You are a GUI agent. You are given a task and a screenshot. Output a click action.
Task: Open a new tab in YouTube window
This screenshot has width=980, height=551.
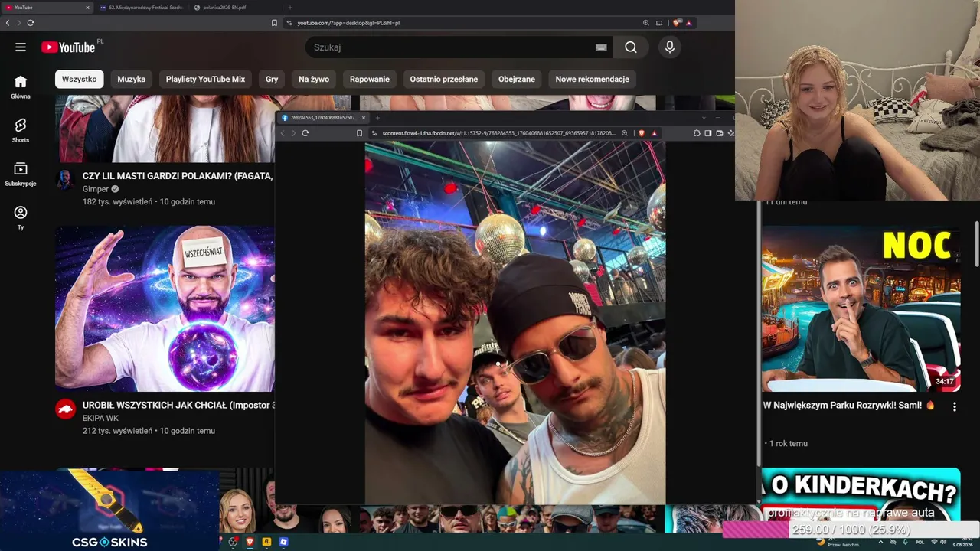pos(289,8)
